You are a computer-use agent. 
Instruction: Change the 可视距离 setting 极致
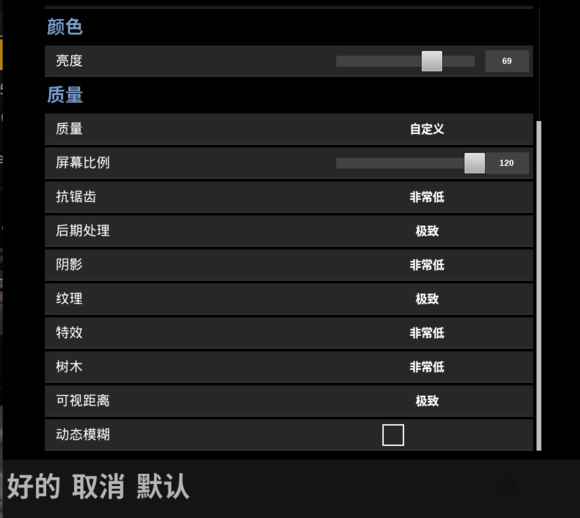427,401
